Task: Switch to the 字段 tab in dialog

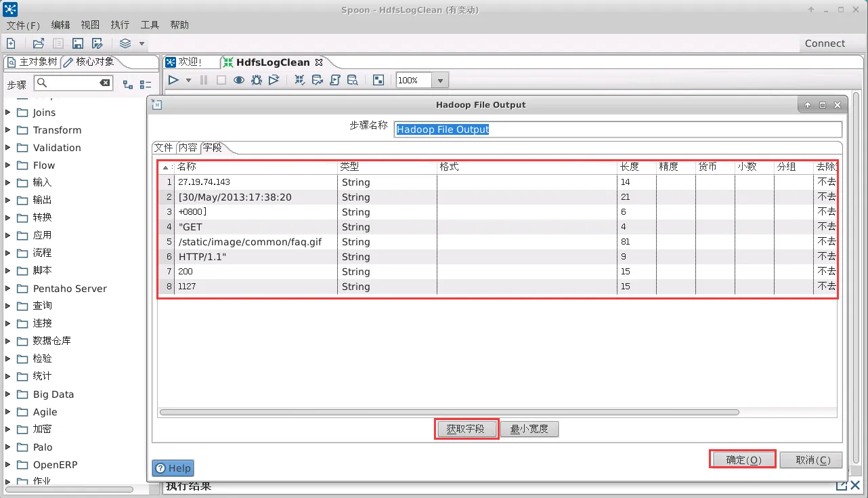Action: pos(213,148)
